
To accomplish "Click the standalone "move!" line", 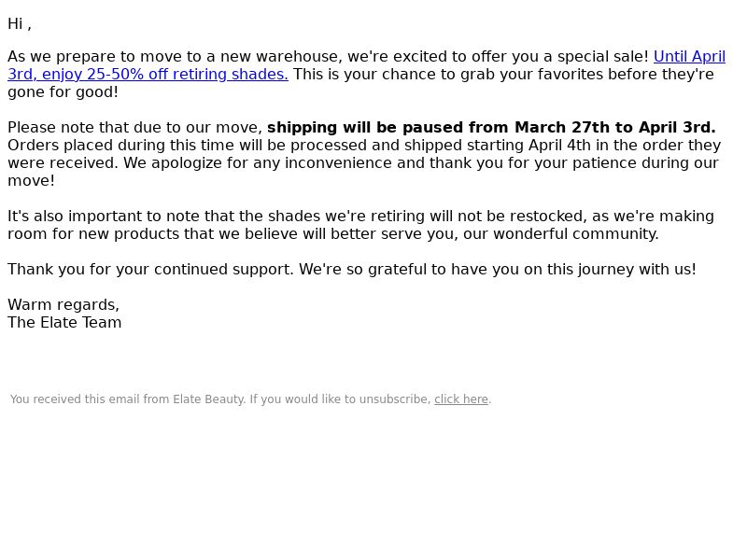I will (31, 181).
